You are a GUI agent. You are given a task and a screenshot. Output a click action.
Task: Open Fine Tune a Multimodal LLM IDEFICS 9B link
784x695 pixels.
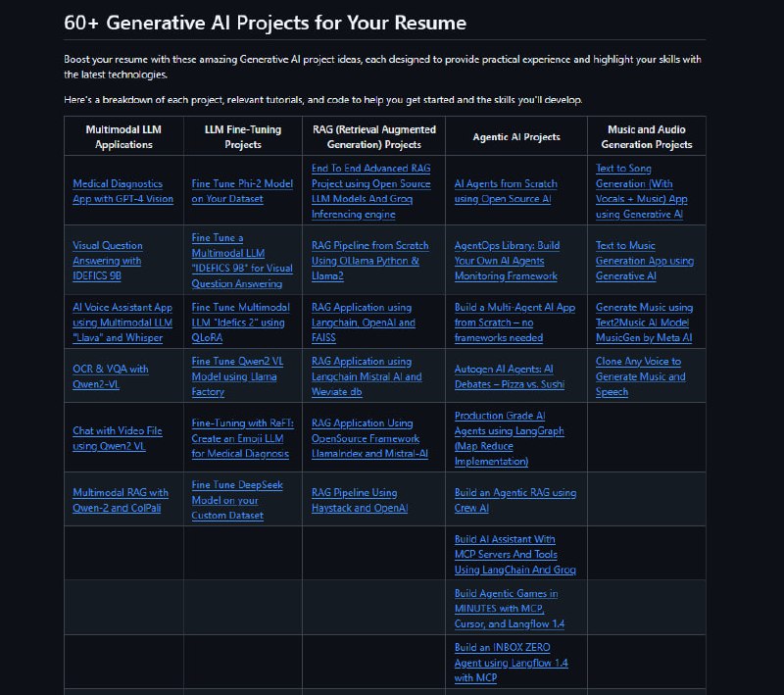[x=242, y=261]
